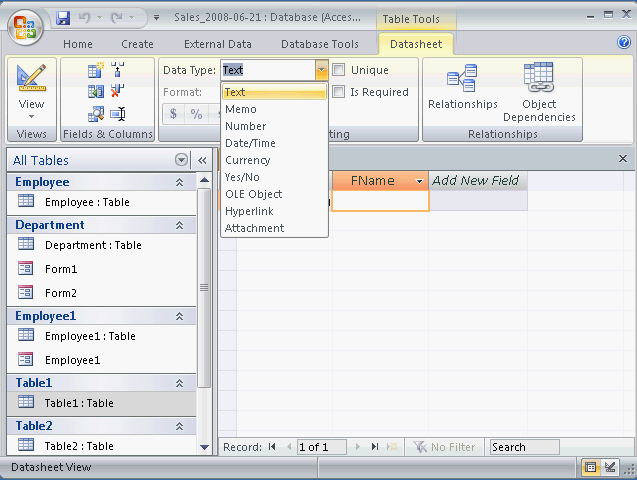Open the FName column dropdown arrow
637x480 pixels.
click(419, 181)
